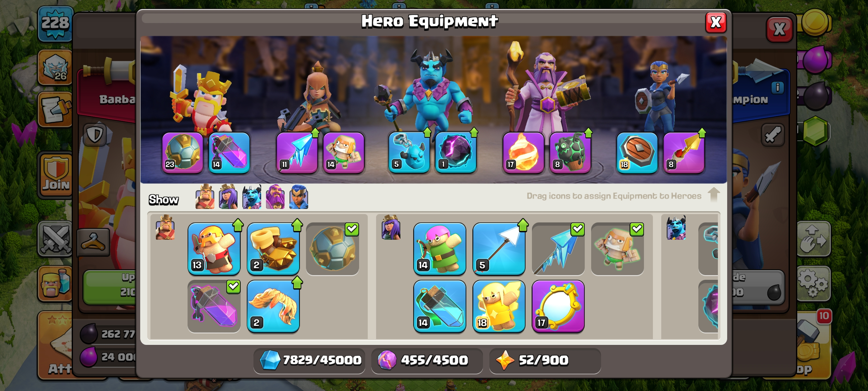Close the Hero Equipment window

click(716, 23)
